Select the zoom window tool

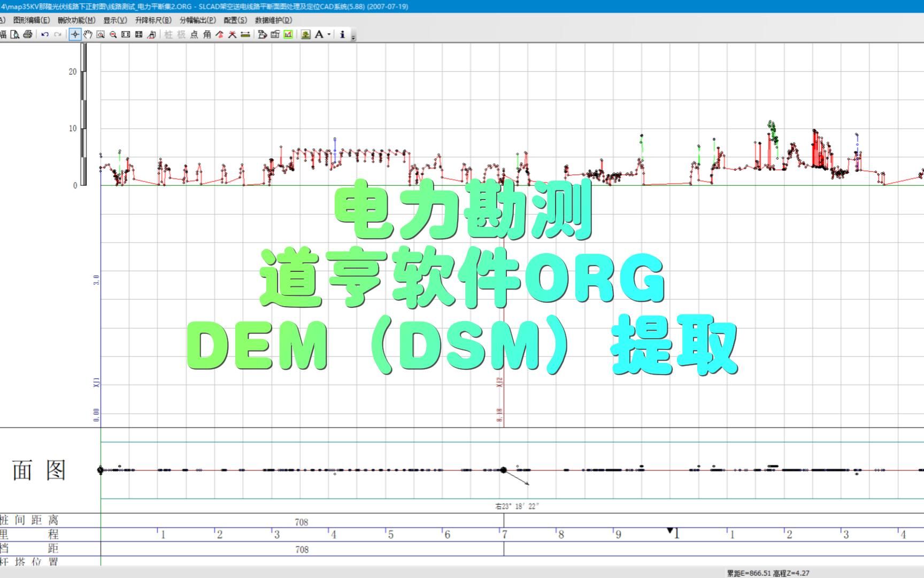point(101,34)
